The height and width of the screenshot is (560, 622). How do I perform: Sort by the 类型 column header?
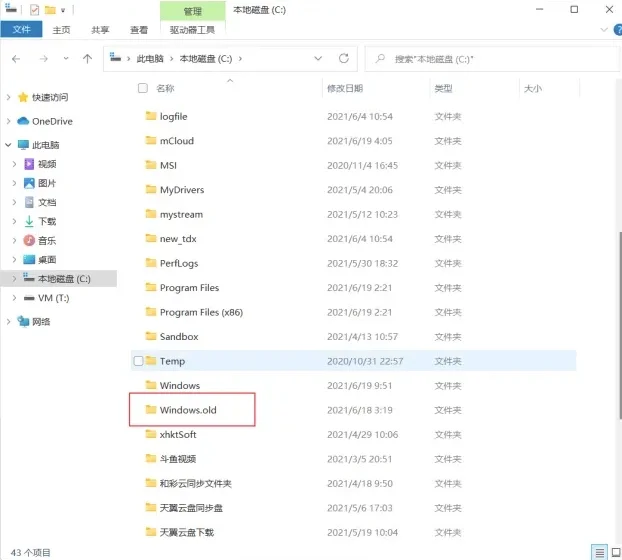[443, 88]
